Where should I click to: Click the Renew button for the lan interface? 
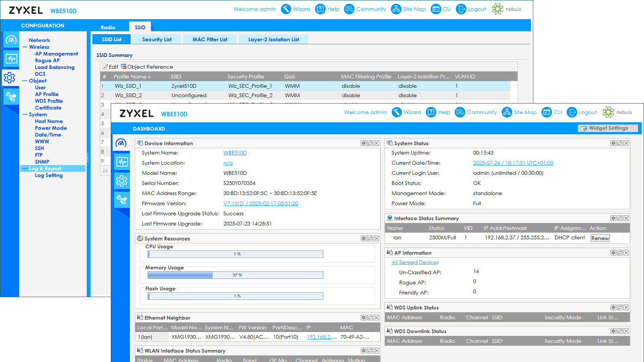click(600, 238)
